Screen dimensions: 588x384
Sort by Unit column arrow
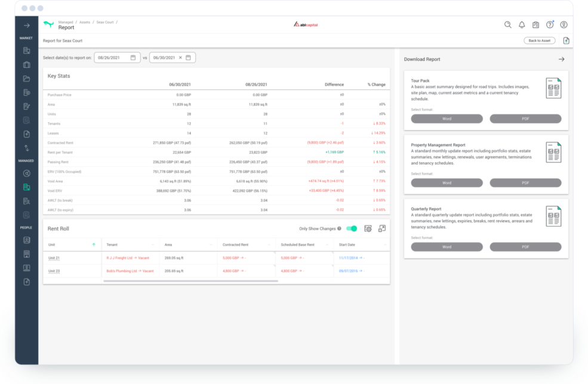click(94, 244)
